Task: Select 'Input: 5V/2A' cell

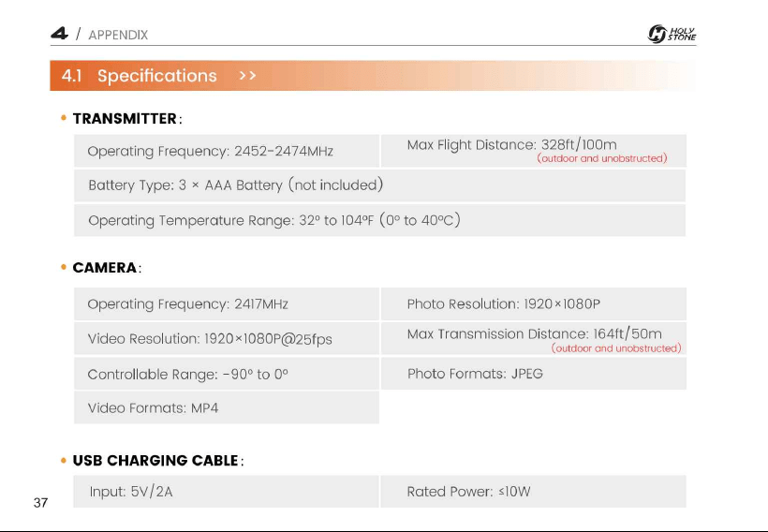Action: pos(227,492)
